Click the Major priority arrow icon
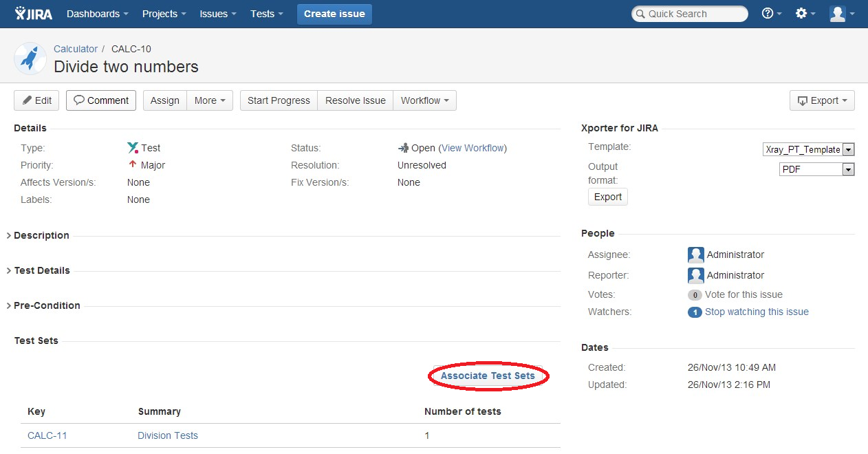The width and height of the screenshot is (868, 454). point(133,165)
